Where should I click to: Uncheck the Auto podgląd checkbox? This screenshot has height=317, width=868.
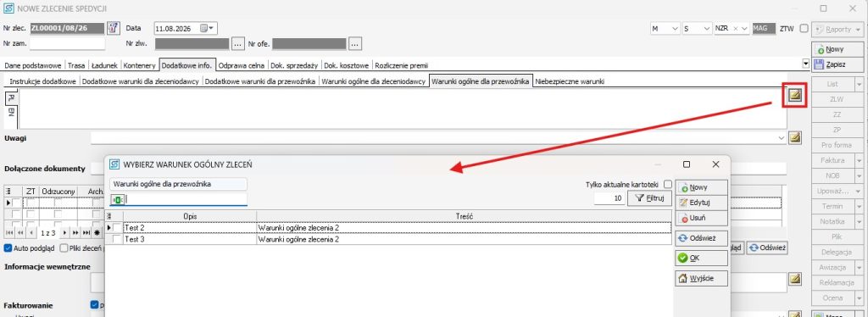coord(8,247)
